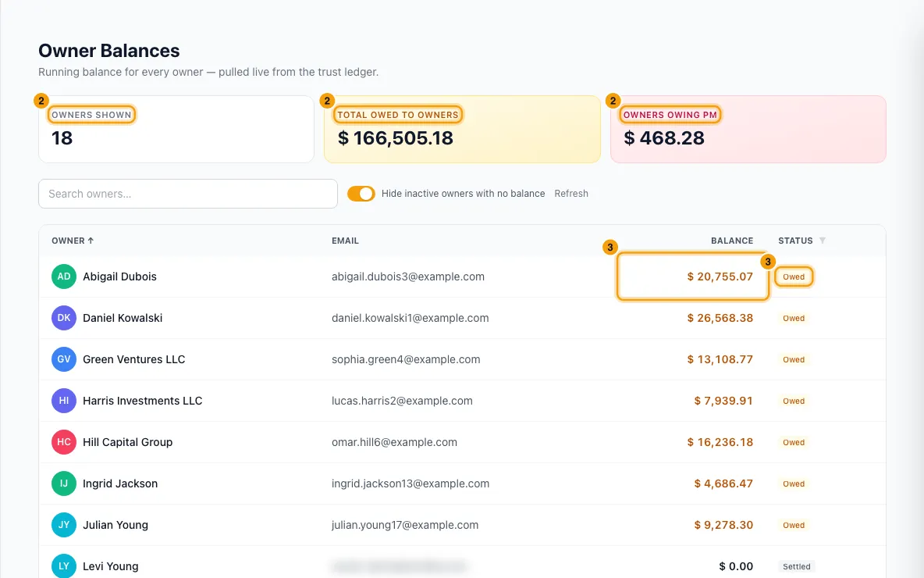Select the $ 13,108.77 balance value
924x578 pixels.
pyautogui.click(x=720, y=359)
